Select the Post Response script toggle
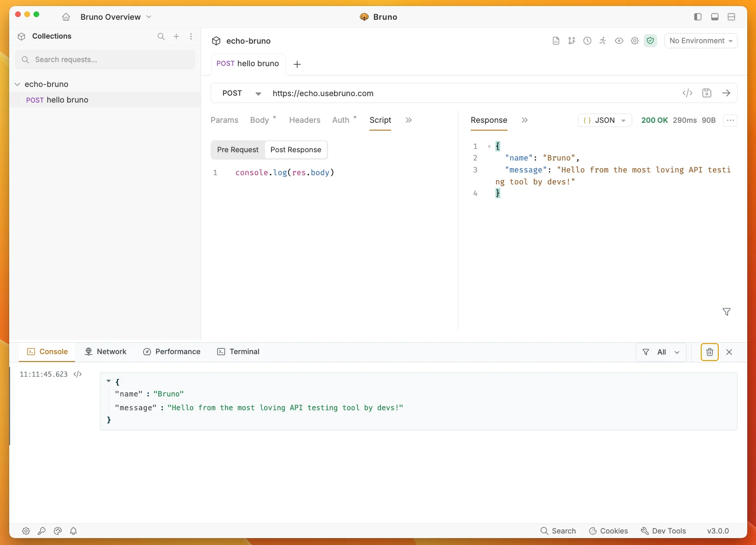Screen dimensions: 756x545 [x=296, y=150]
